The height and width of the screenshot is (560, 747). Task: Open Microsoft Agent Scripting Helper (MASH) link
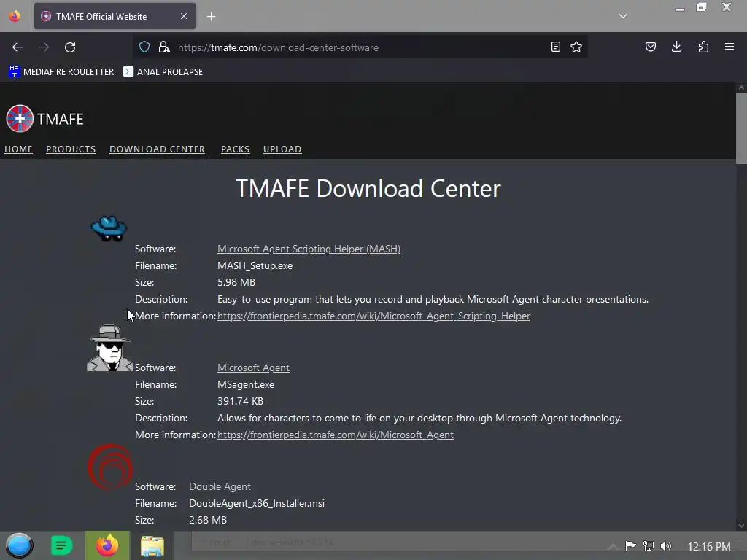click(309, 249)
